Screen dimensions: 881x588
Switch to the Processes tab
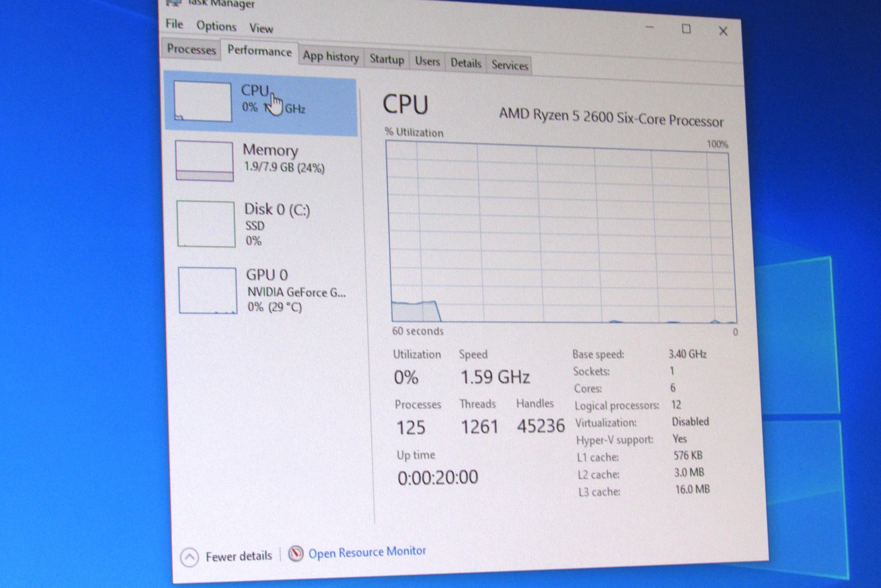pyautogui.click(x=191, y=49)
